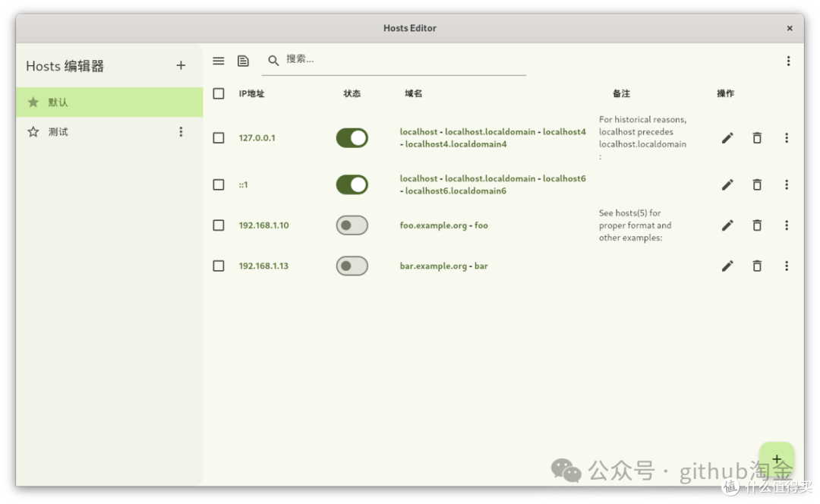Edit the 192.168.1.10 entry
The width and height of the screenshot is (820, 504).
click(x=727, y=225)
